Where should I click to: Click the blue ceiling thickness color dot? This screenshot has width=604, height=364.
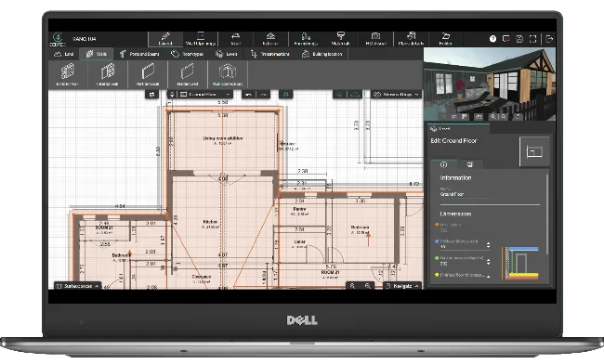pyautogui.click(x=437, y=241)
